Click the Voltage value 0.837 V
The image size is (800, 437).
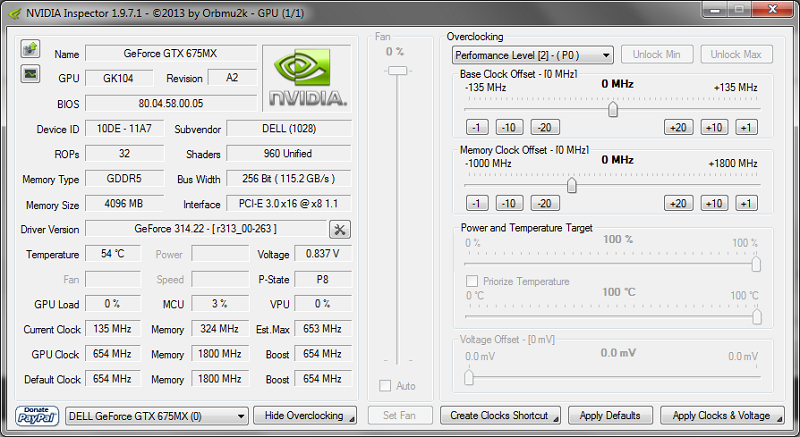[x=323, y=253]
